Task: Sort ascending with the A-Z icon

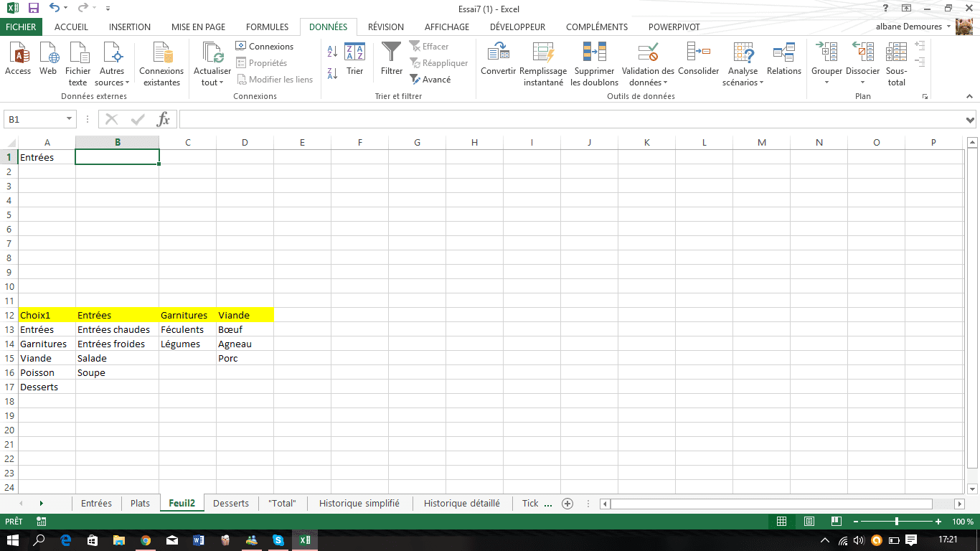Action: point(332,52)
